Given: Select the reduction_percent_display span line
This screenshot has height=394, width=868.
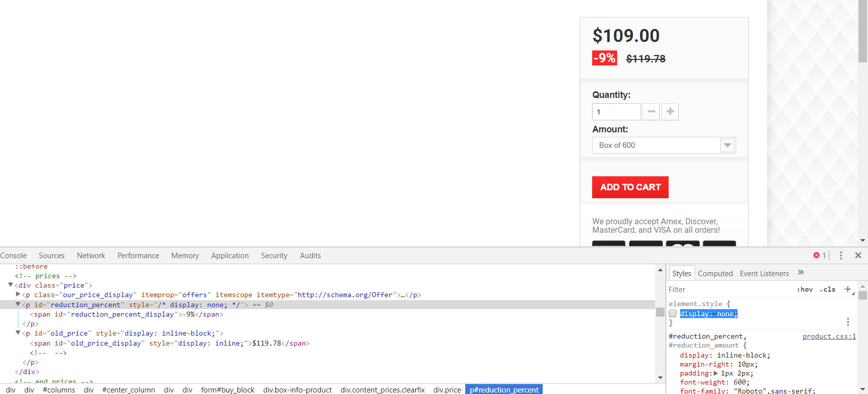Looking at the screenshot, I should pyautogui.click(x=126, y=314).
